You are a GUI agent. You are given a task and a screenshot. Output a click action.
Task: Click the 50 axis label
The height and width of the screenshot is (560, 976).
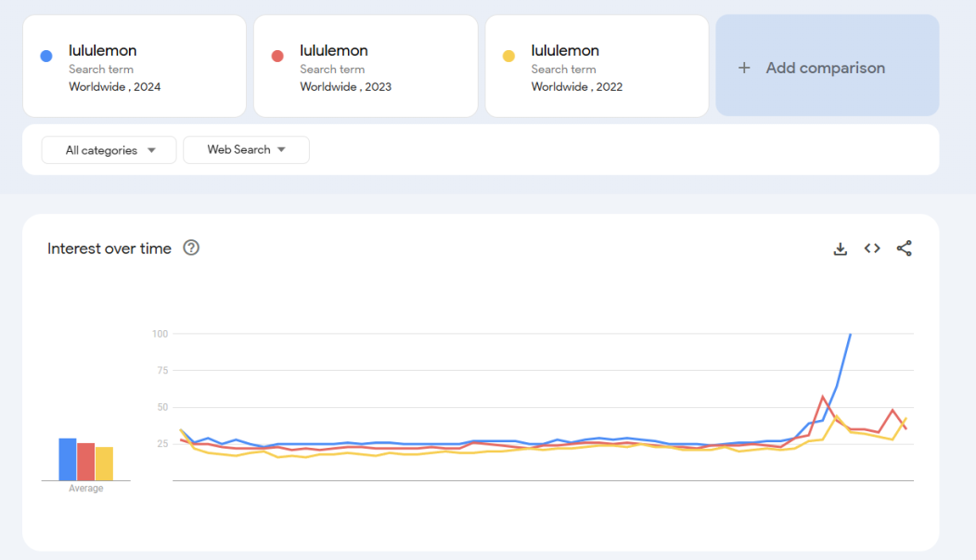162,407
